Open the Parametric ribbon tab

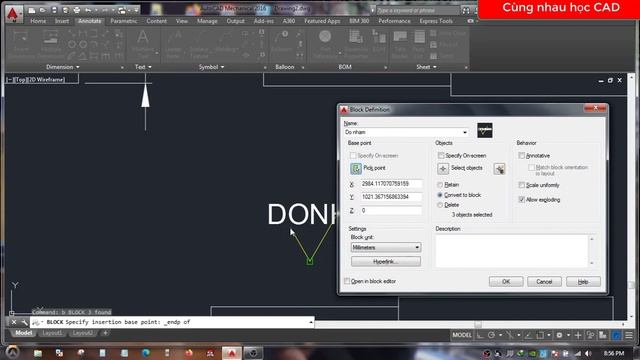124,21
